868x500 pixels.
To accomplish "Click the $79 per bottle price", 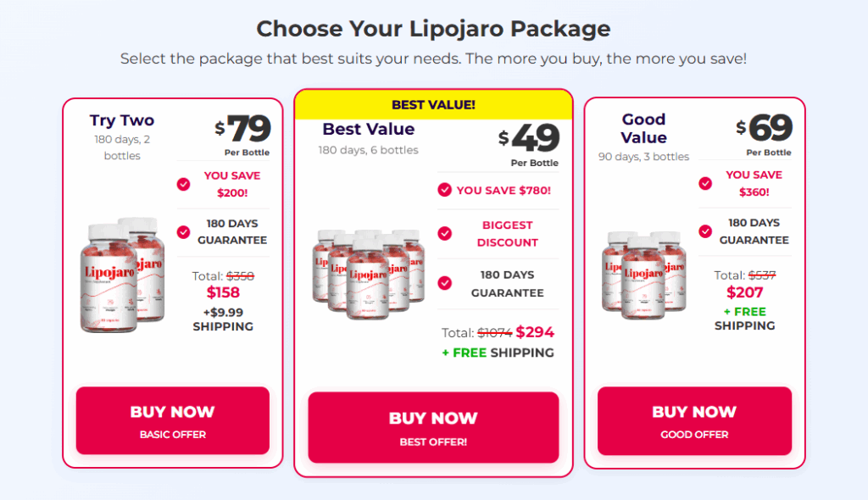I will (x=243, y=129).
